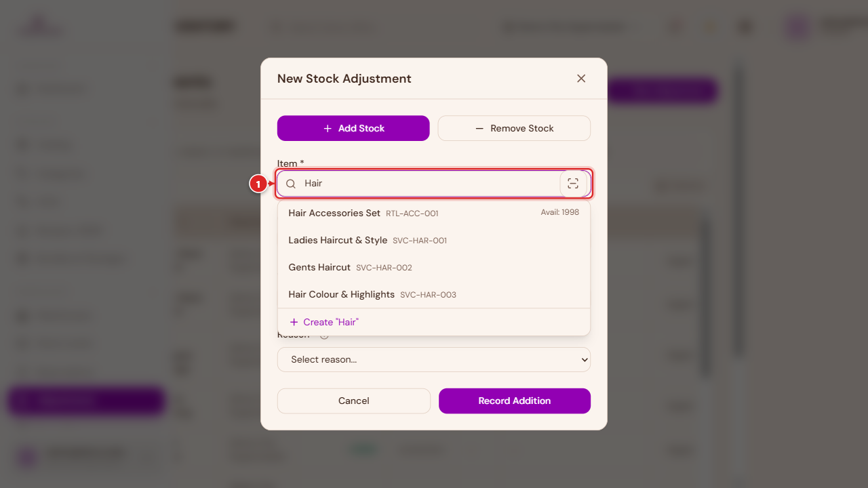Image resolution: width=868 pixels, height=488 pixels.
Task: Click the Record Addition button
Action: click(515, 401)
